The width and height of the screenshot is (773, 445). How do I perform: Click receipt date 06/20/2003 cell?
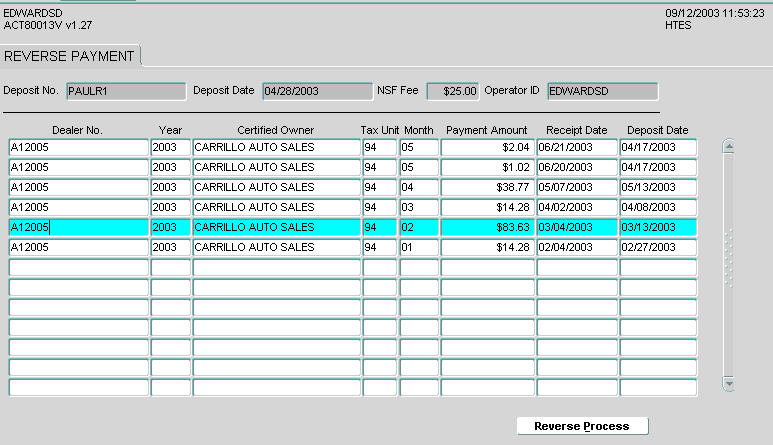click(576, 167)
